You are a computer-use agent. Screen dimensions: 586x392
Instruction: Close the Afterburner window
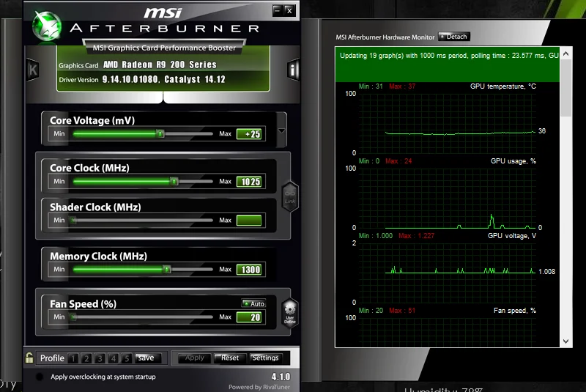[x=289, y=10]
